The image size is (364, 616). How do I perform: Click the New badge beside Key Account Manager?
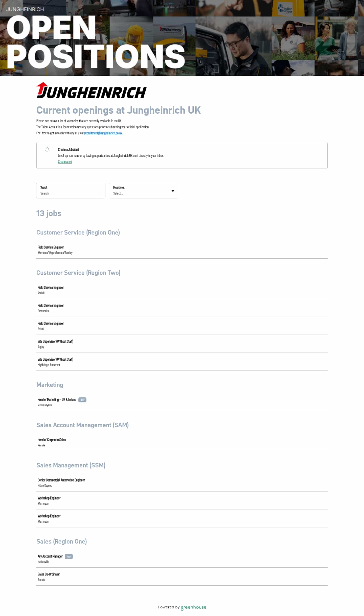coord(69,557)
